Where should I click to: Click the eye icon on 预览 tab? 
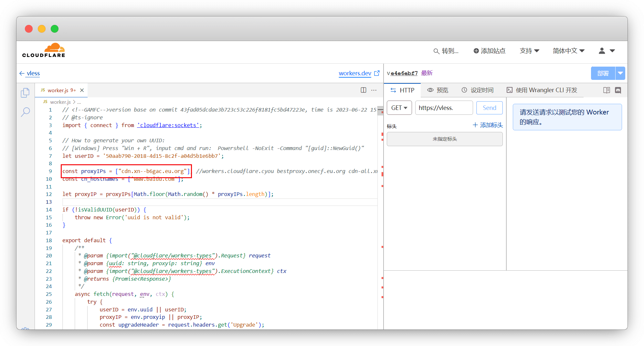430,90
